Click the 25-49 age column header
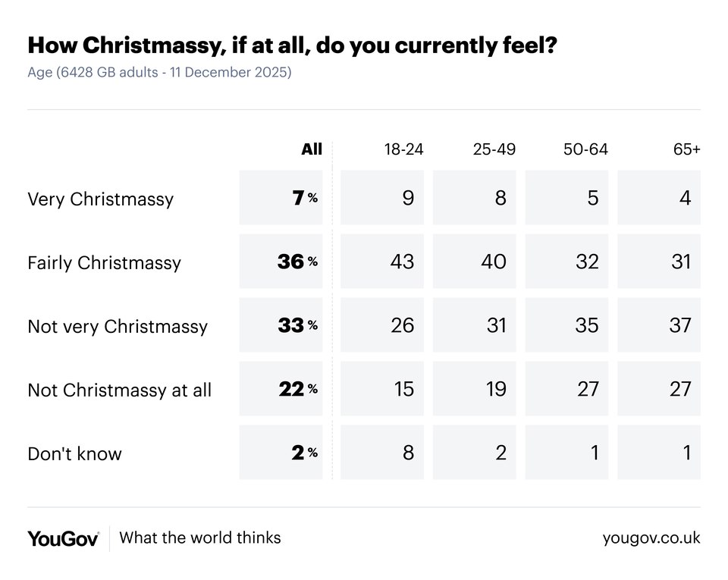 click(494, 149)
